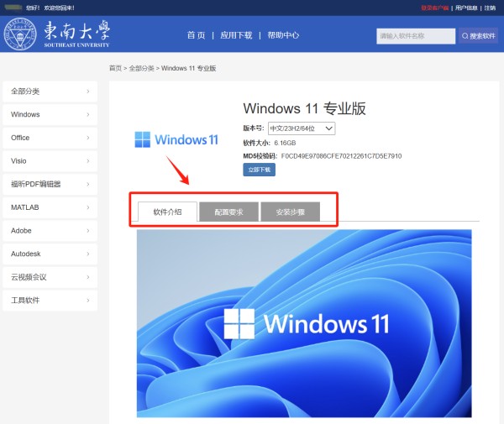504x424 pixels.
Task: Click the blue 立即下载 download button
Action: click(259, 170)
